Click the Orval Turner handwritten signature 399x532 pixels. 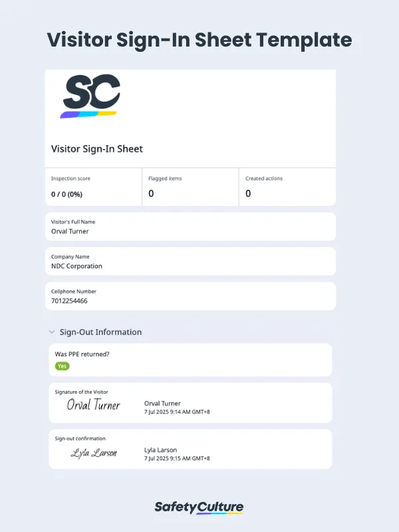(93, 404)
